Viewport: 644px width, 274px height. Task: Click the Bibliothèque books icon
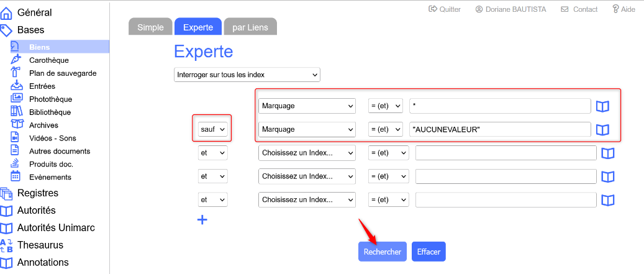point(17,112)
